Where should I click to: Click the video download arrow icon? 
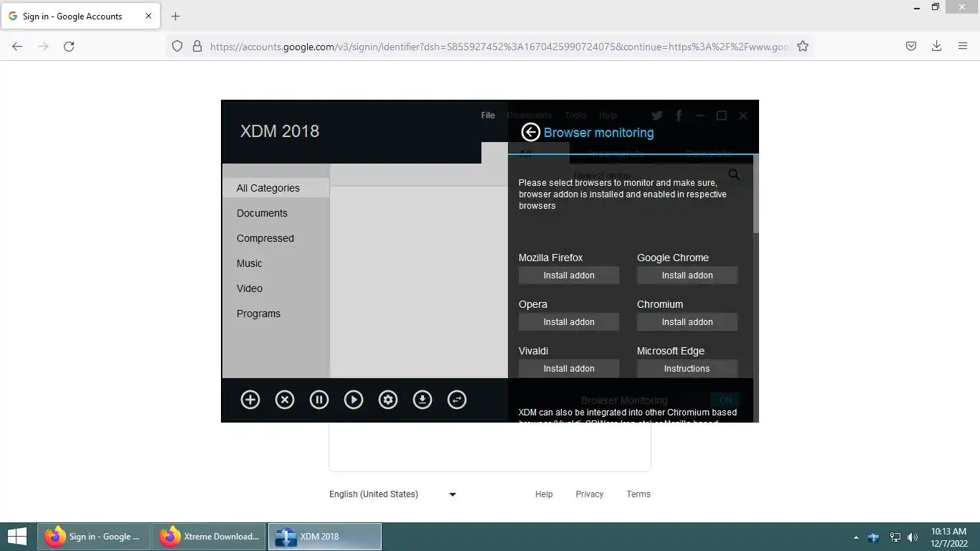click(423, 400)
